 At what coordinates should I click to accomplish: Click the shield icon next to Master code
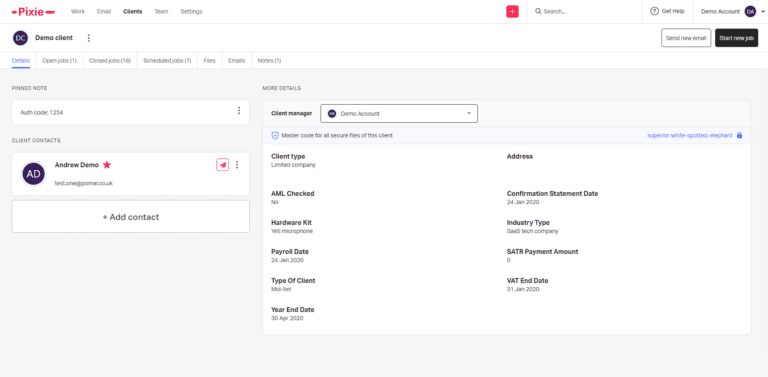[x=275, y=135]
